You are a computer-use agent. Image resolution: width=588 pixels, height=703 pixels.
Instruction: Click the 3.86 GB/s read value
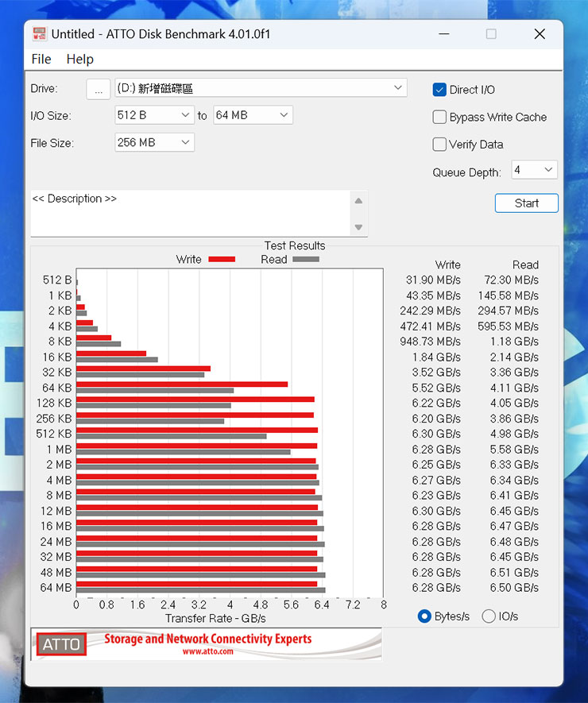pyautogui.click(x=514, y=419)
